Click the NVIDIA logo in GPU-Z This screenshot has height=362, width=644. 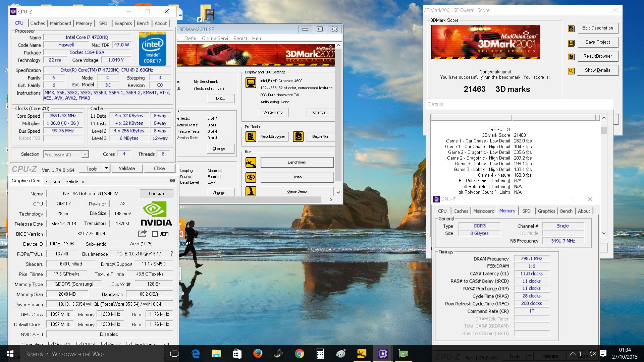156,214
